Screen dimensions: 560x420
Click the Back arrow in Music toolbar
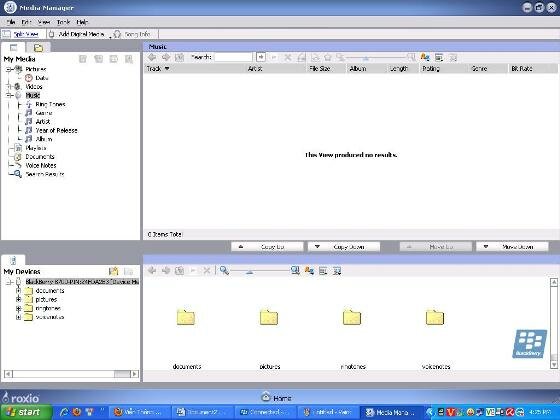(152, 57)
